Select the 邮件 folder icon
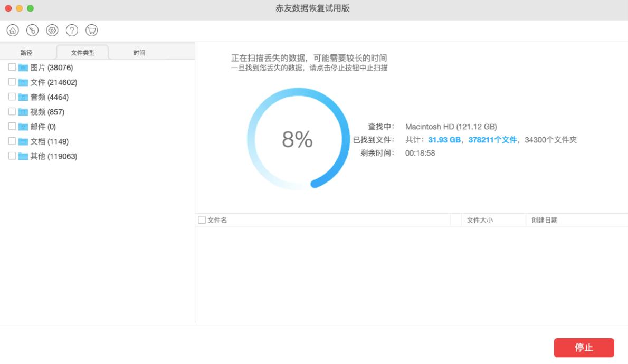 pos(23,127)
